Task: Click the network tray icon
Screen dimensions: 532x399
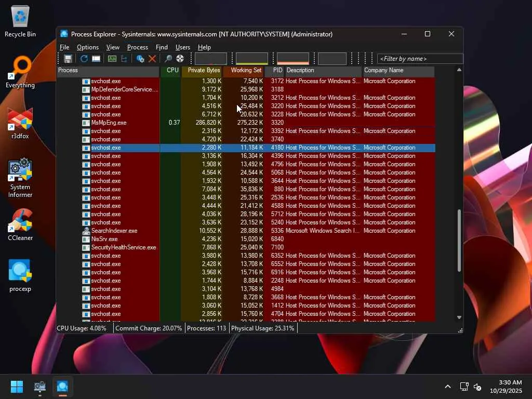Action: tap(464, 387)
